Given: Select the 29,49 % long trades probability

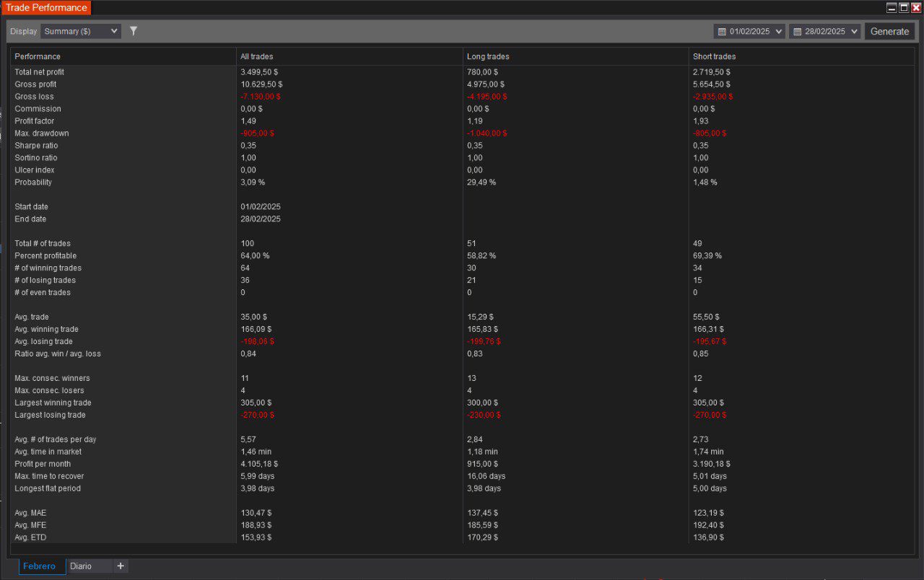Looking at the screenshot, I should tap(481, 183).
